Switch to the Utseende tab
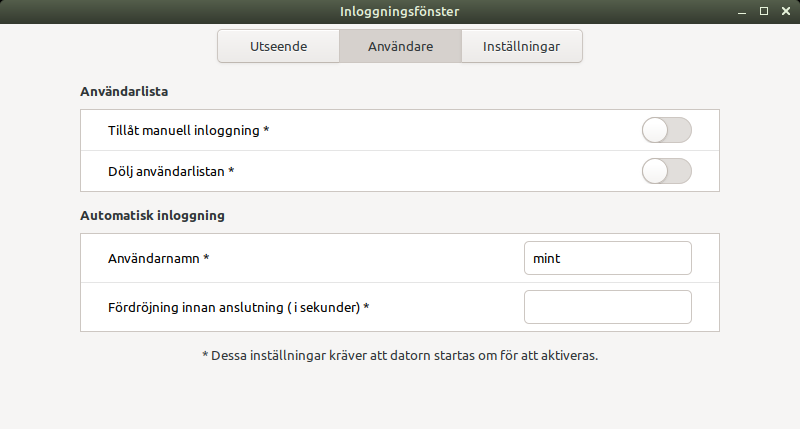800x429 pixels. click(x=279, y=46)
